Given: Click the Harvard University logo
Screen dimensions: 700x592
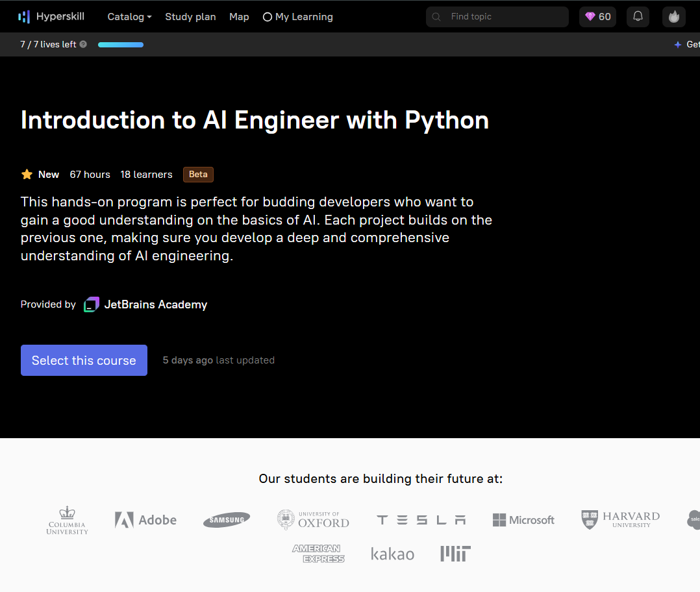Looking at the screenshot, I should (x=621, y=520).
